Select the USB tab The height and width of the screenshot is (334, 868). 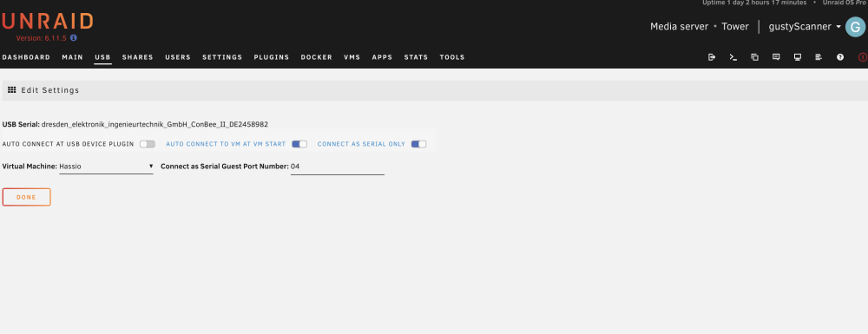(x=102, y=57)
